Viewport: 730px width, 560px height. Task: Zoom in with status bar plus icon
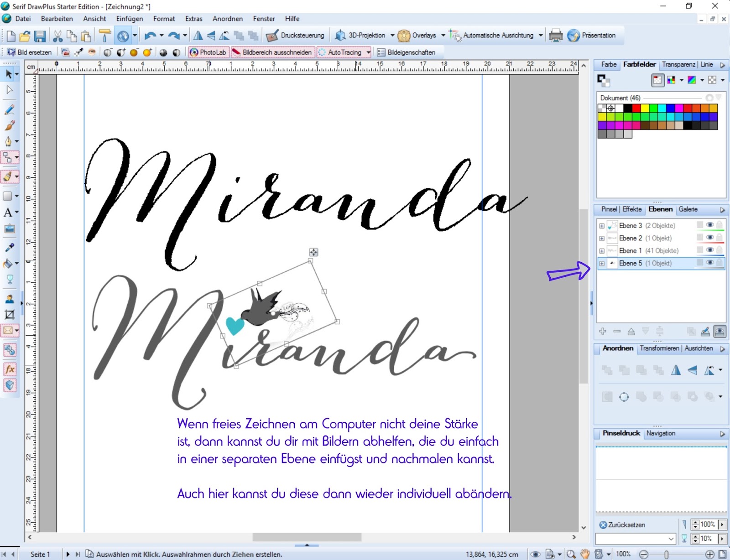tap(709, 555)
